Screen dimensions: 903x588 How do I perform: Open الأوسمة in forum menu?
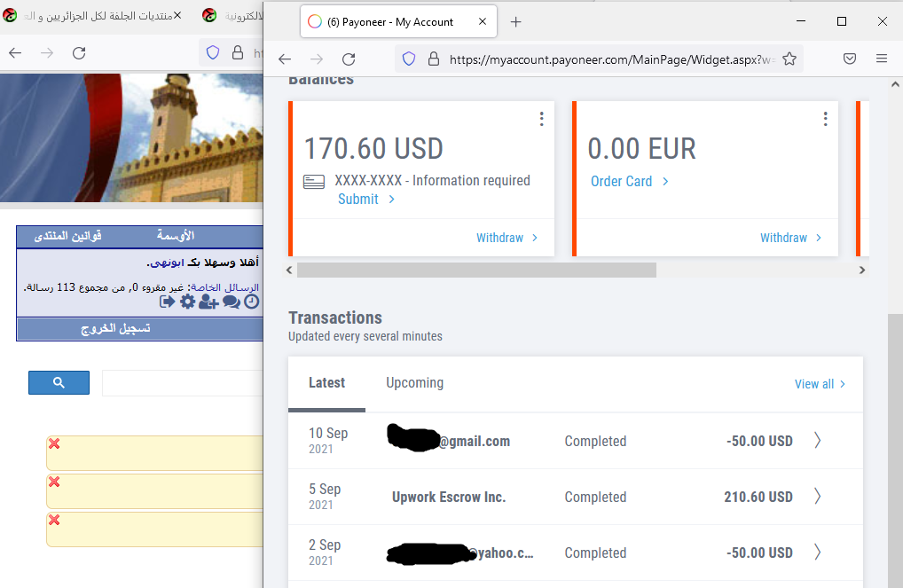click(175, 236)
